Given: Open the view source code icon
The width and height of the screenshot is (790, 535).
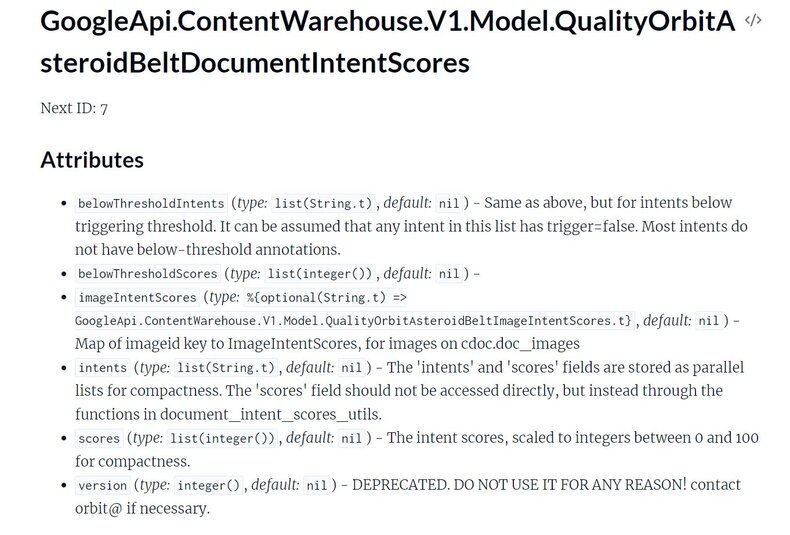Looking at the screenshot, I should pos(753,21).
